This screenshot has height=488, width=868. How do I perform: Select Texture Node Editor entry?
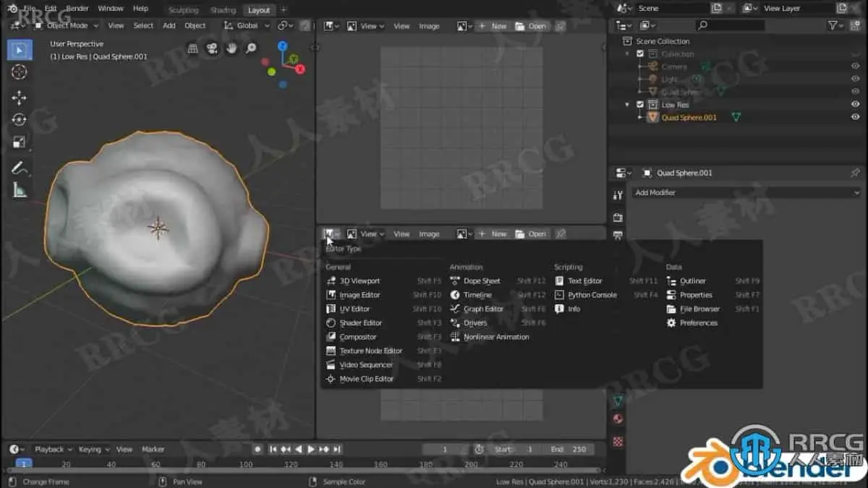click(x=370, y=351)
